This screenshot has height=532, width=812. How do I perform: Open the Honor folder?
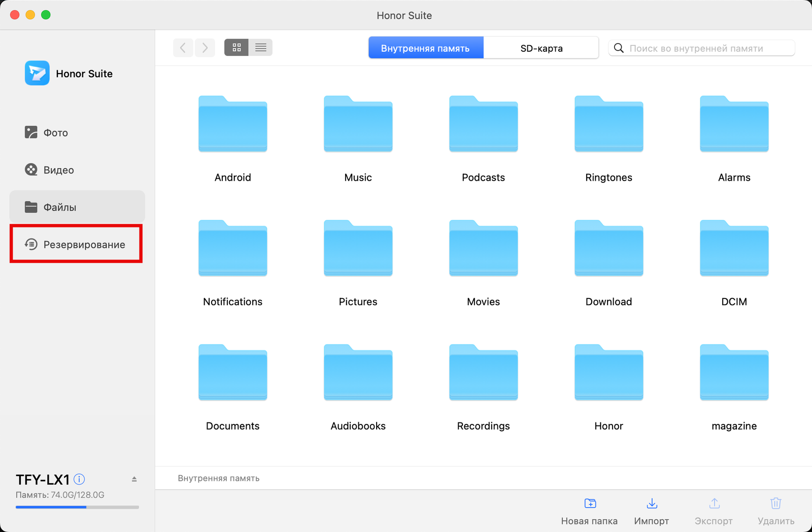coord(608,373)
